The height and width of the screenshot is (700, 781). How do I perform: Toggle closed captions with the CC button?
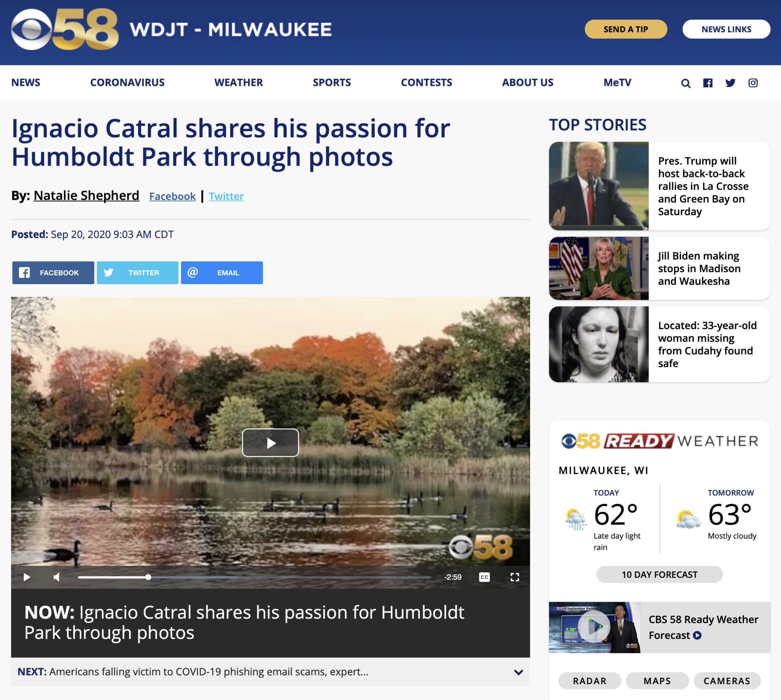click(484, 577)
